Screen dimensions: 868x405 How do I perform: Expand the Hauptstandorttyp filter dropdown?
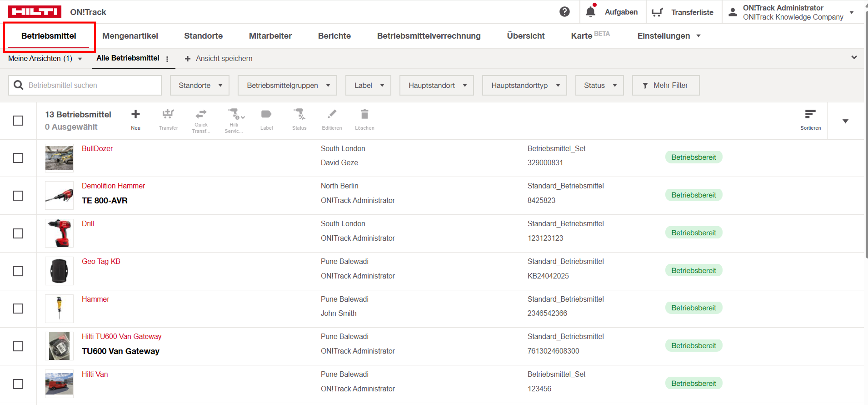coord(525,85)
